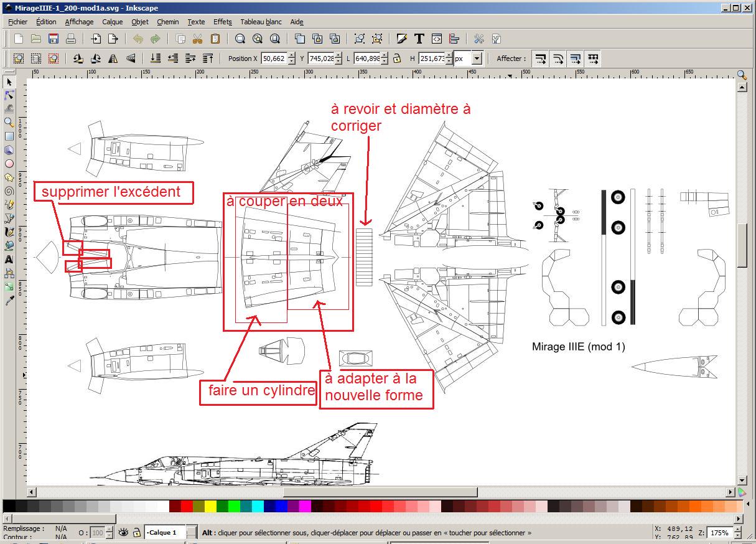Pick the yellow color swatch in the palette
This screenshot has width=756, height=544.
tap(210, 506)
